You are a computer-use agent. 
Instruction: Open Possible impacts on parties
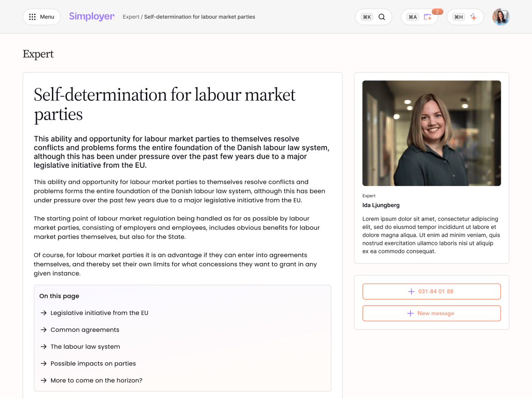pyautogui.click(x=93, y=363)
